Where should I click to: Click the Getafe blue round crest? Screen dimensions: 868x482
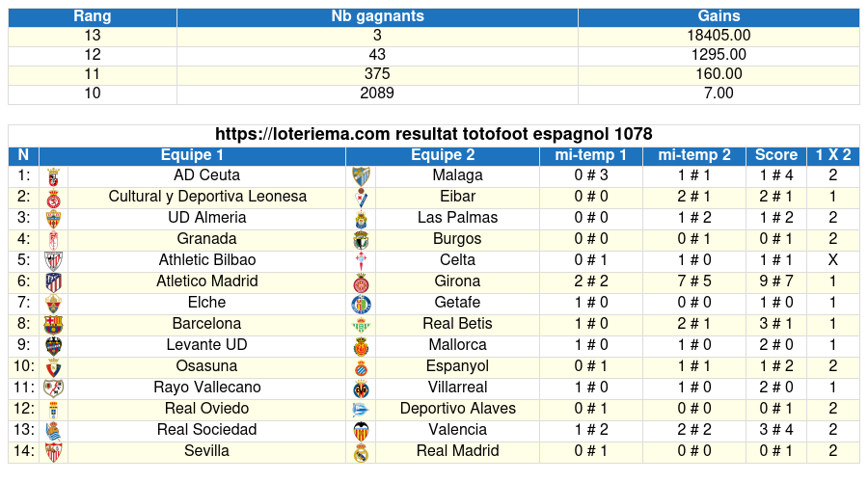point(361,304)
